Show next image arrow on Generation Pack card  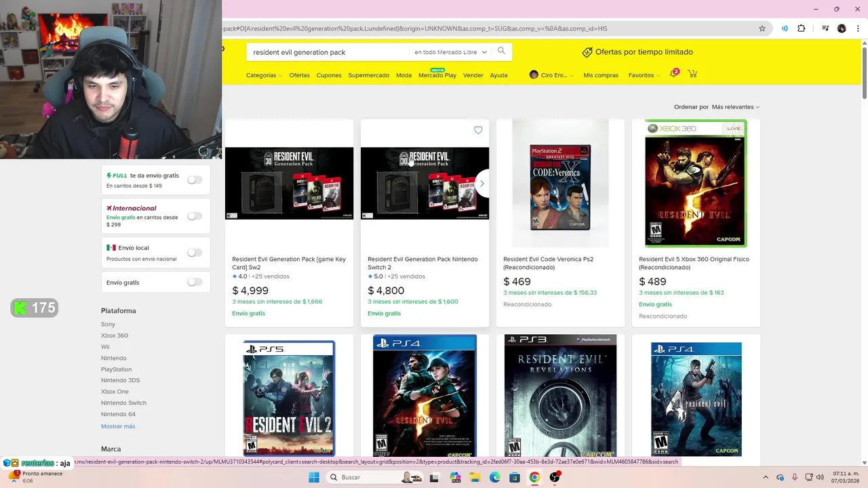coord(481,183)
